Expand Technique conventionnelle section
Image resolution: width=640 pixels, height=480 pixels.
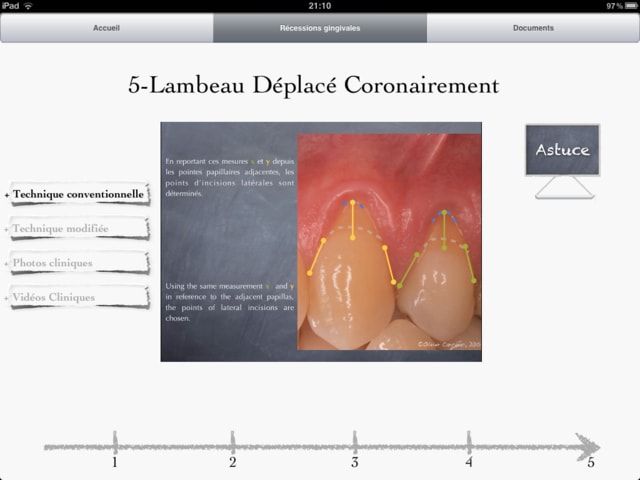[x=78, y=193]
